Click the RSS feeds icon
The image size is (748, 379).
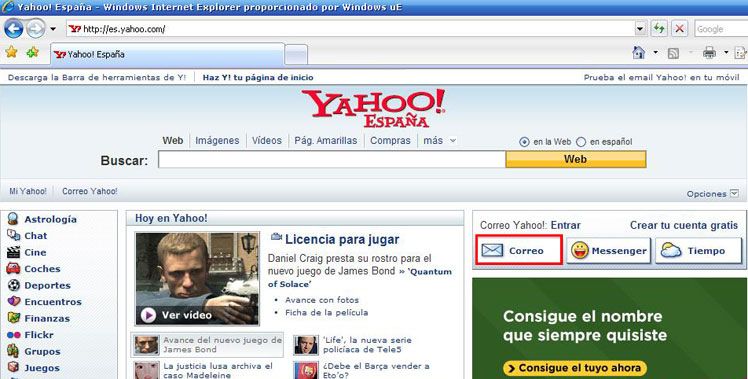coord(673,53)
